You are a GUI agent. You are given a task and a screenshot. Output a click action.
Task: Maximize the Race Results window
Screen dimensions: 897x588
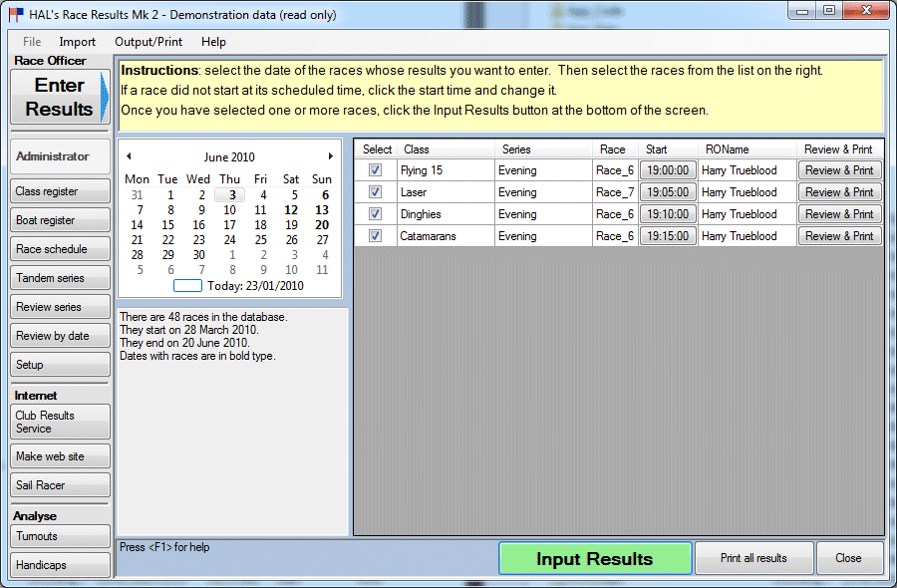(829, 11)
